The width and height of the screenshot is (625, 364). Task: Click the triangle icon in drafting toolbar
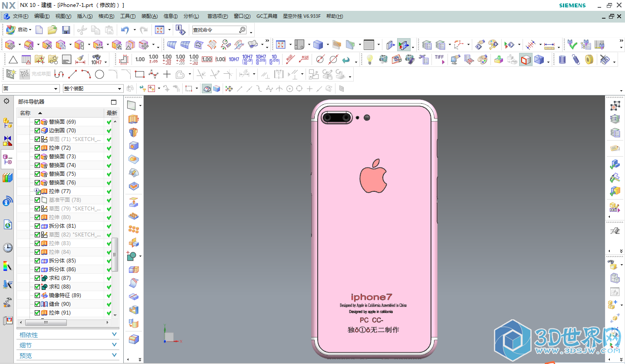pos(13,59)
